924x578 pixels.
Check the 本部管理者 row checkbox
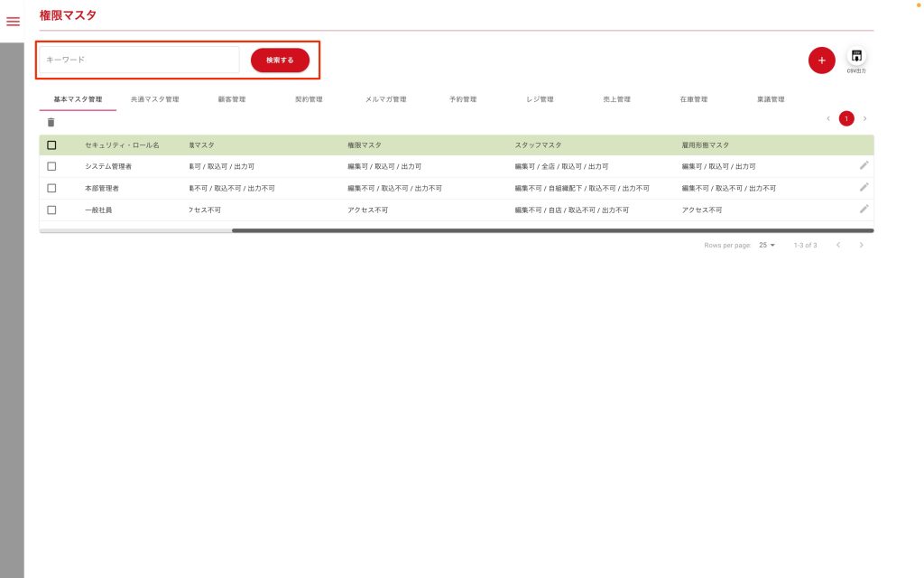[x=51, y=188]
